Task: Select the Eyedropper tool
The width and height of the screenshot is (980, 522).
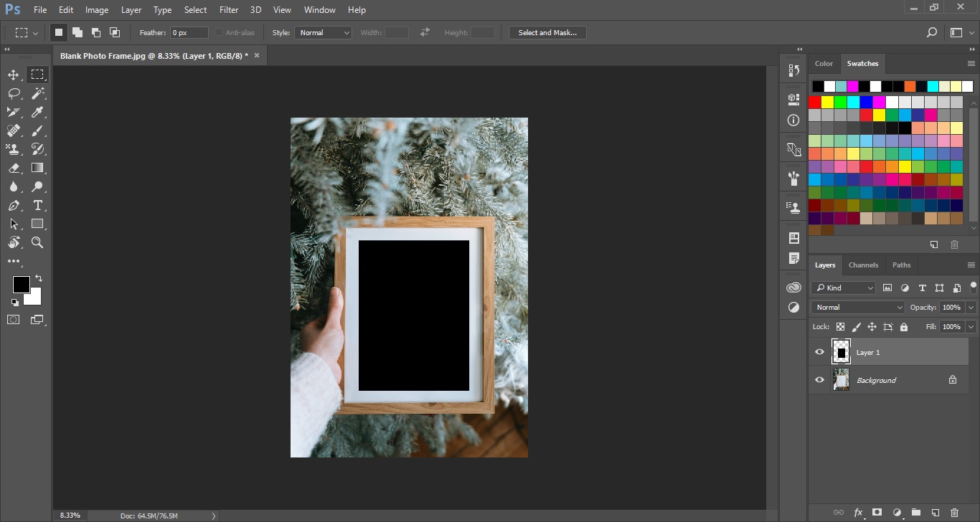Action: (x=37, y=111)
